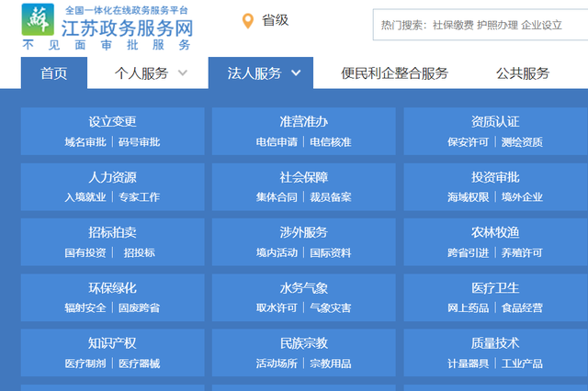
Task: Open the 医疗卫生 category
Action: [x=495, y=288]
